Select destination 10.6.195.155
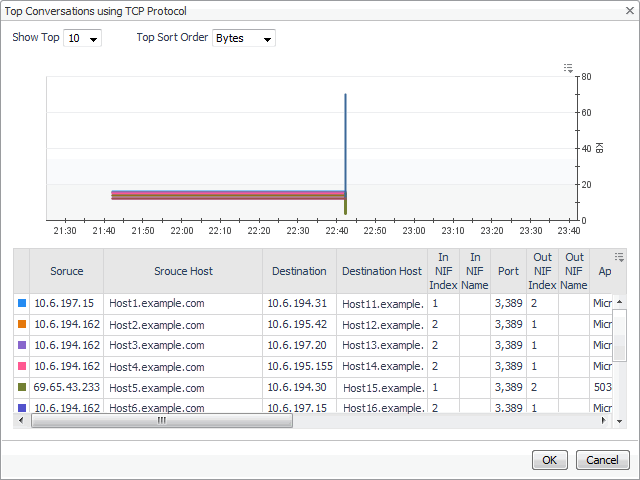640x480 pixels. (300, 366)
